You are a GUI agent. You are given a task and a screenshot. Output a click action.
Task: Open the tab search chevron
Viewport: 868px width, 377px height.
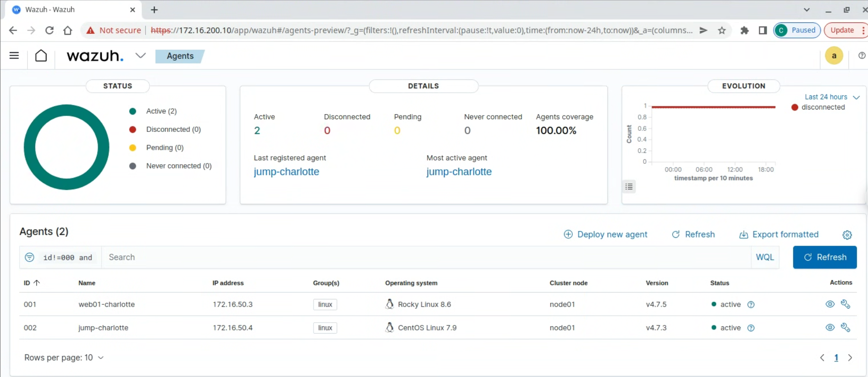tap(806, 10)
